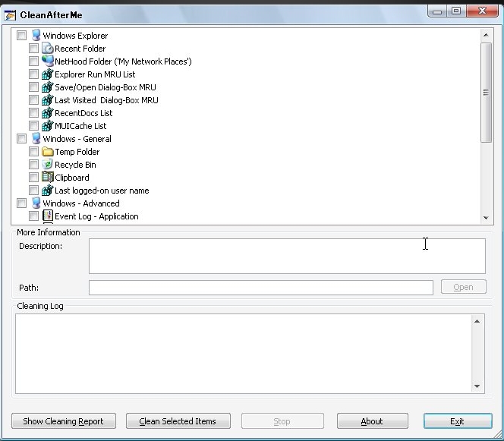
Task: Check the Windows - General group checkbox
Action: 21,139
